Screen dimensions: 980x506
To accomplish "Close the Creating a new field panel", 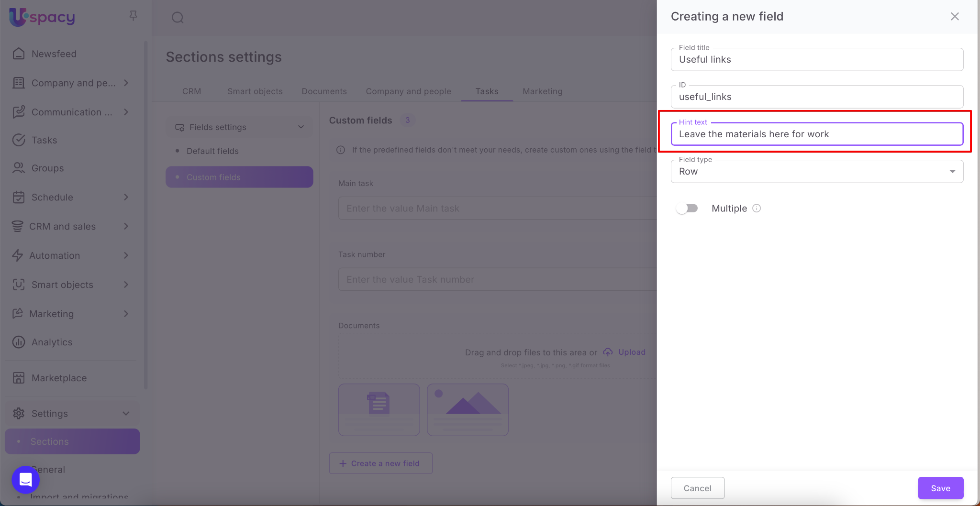I will tap(955, 17).
